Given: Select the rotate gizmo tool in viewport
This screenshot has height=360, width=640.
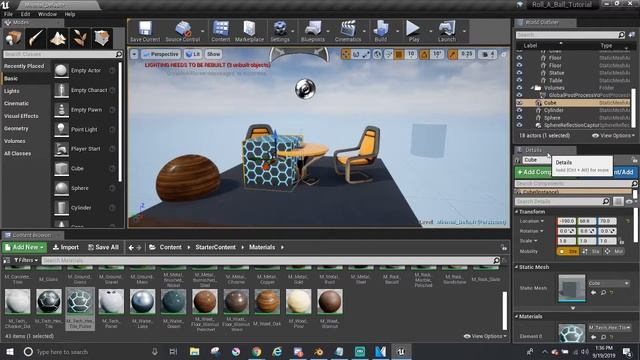Looking at the screenshot, I should point(356,54).
